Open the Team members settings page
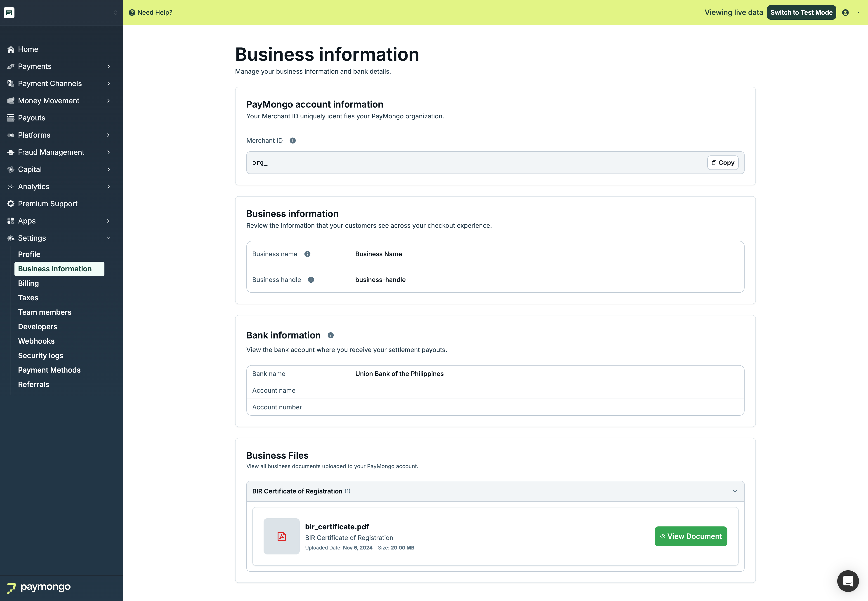Screen dimensions: 868x601 point(45,312)
